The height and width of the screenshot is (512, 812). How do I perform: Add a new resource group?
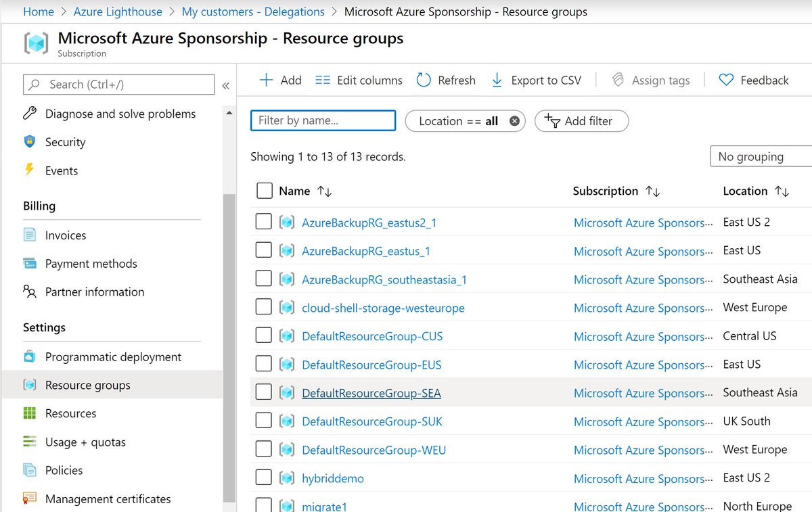point(281,80)
